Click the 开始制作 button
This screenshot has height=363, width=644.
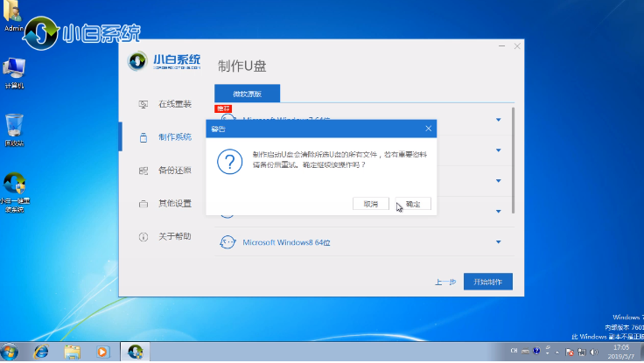click(x=487, y=282)
